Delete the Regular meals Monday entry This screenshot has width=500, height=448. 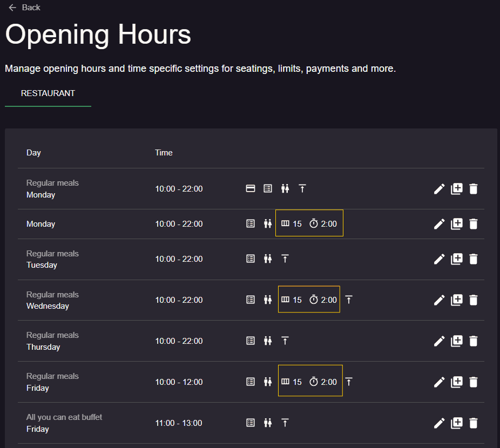point(474,189)
